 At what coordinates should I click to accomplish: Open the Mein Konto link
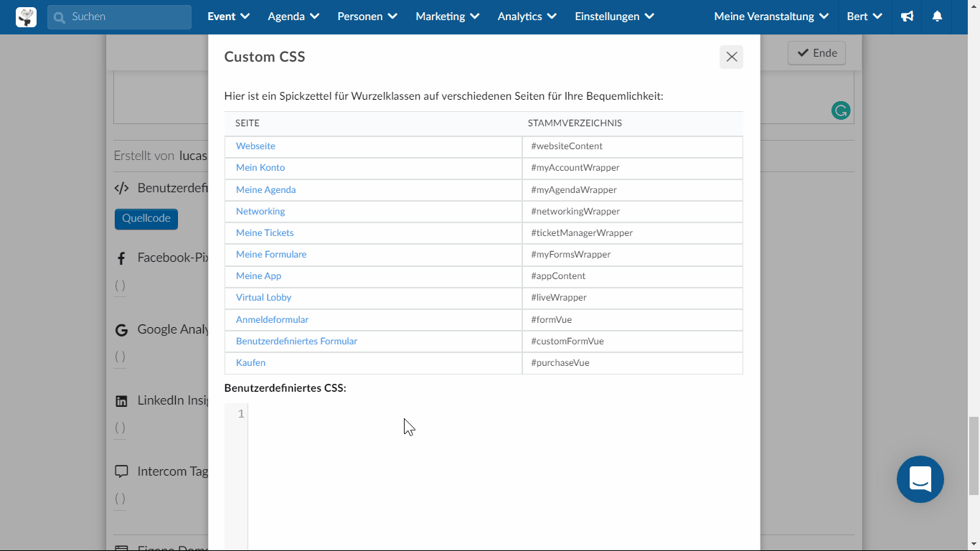pyautogui.click(x=260, y=168)
